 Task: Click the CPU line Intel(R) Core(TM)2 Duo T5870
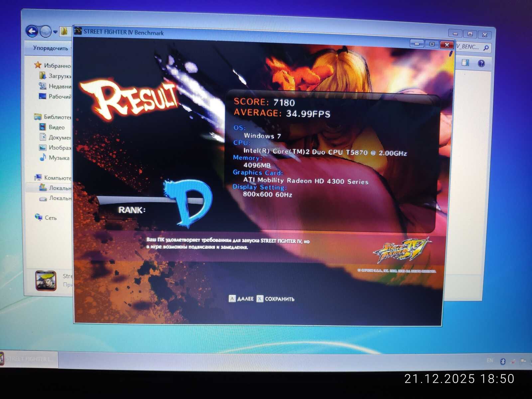tap(325, 152)
